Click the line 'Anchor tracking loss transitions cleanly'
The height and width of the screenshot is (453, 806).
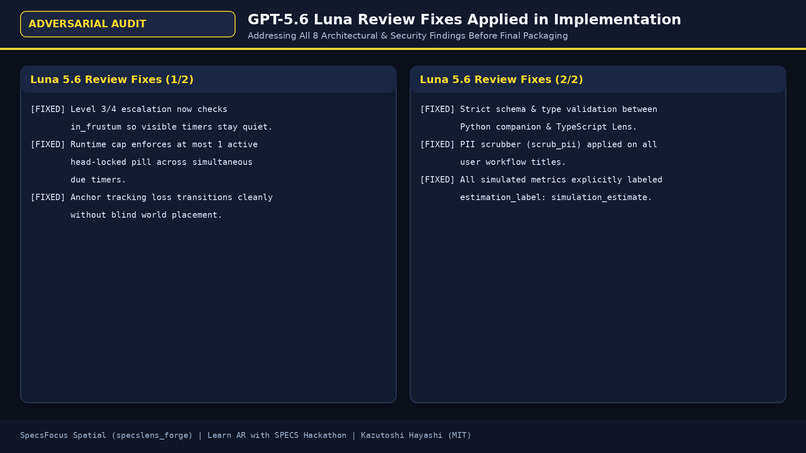coord(171,197)
